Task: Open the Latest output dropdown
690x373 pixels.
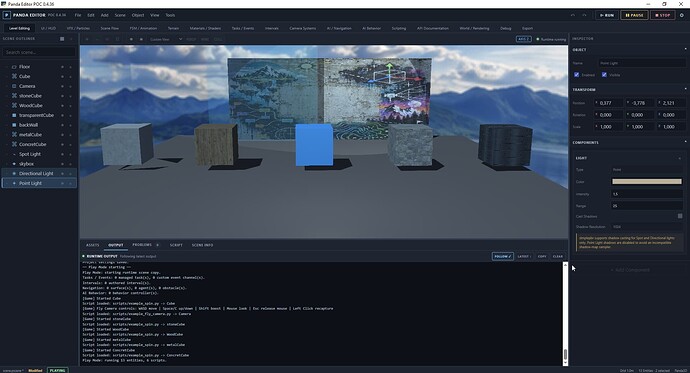Action: (x=524, y=256)
